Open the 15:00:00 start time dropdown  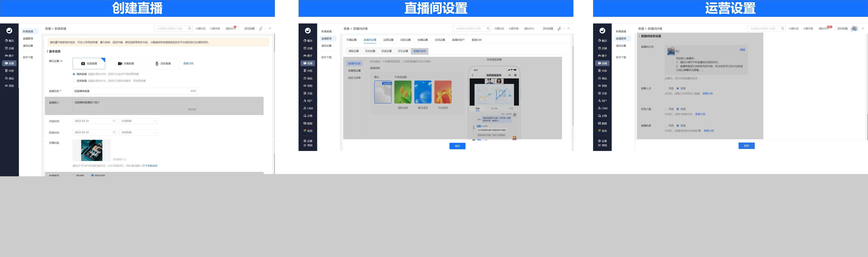pos(138,121)
